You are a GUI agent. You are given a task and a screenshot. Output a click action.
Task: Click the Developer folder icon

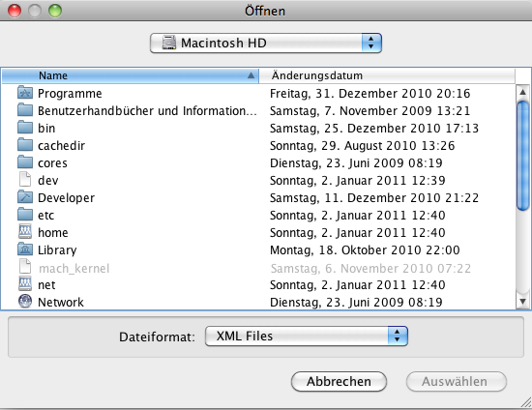tap(25, 197)
